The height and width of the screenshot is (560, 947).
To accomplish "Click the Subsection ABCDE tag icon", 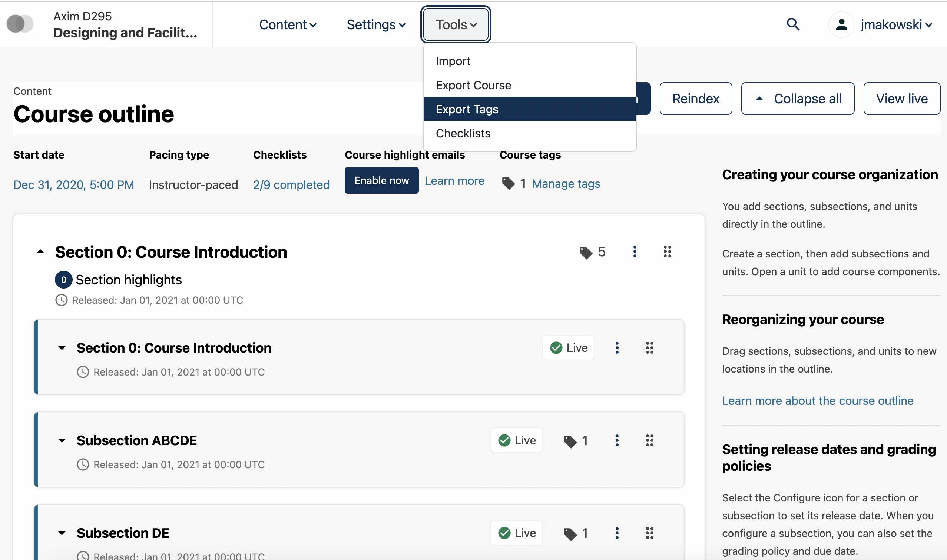I will [570, 441].
